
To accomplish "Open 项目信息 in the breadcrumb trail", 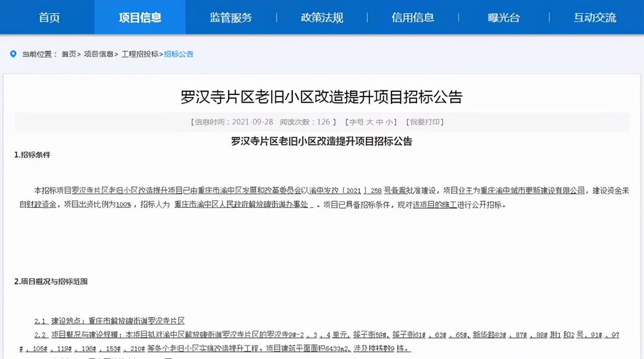I will click(99, 54).
